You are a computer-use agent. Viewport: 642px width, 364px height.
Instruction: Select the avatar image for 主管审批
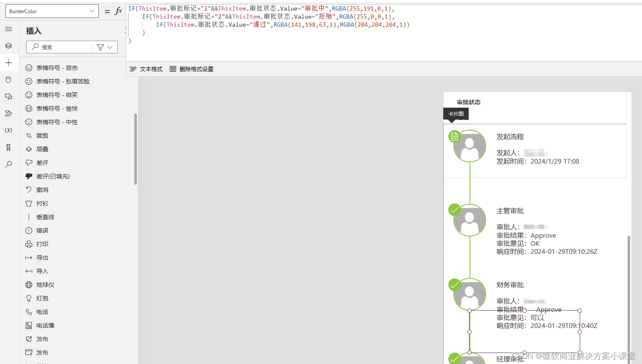click(x=470, y=220)
